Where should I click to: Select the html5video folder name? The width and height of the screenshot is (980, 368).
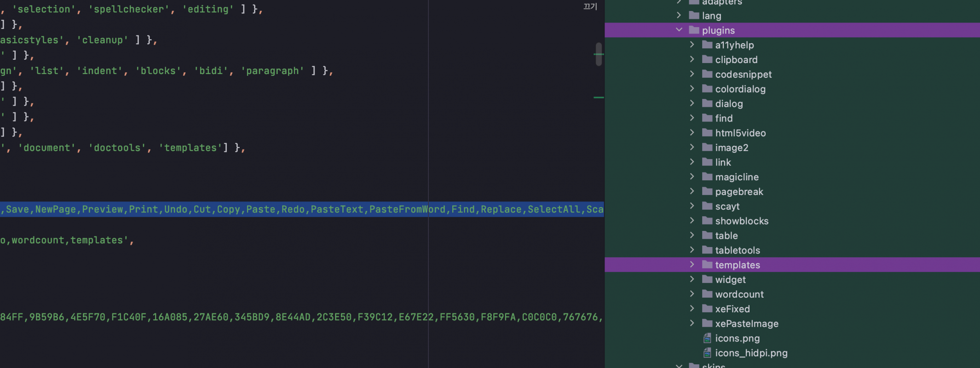point(741,133)
